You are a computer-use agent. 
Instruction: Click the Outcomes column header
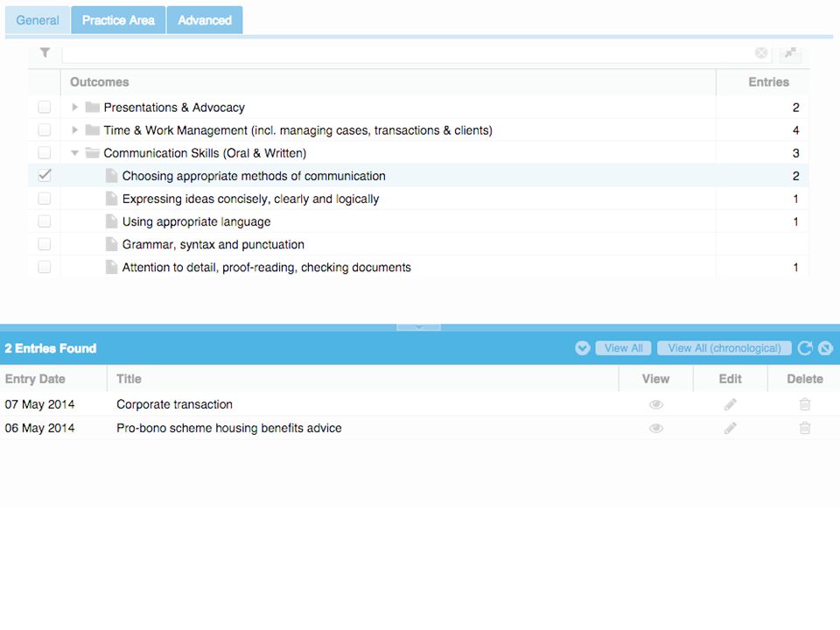pos(388,82)
